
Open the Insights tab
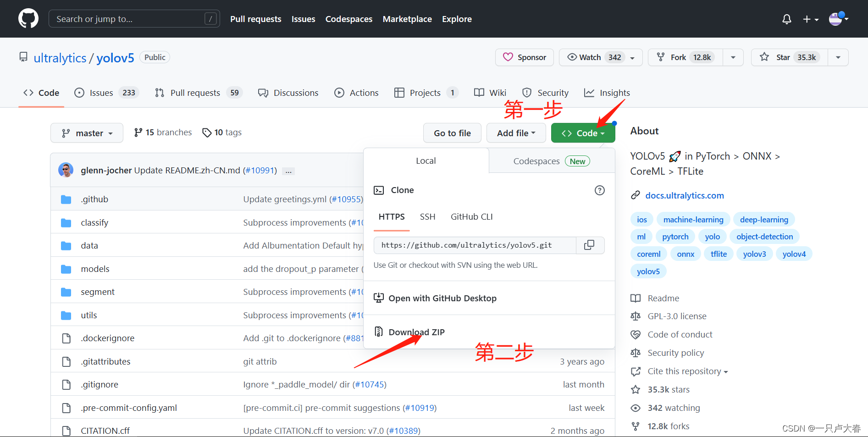[x=607, y=93]
